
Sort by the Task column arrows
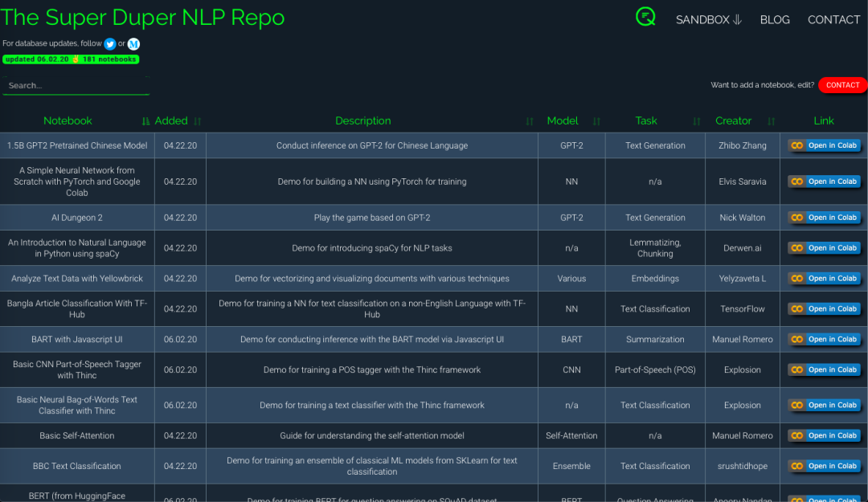click(696, 121)
